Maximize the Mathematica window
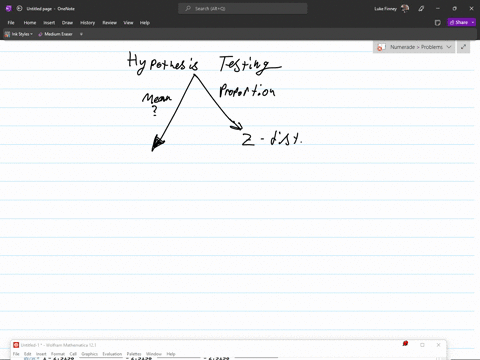Viewport: 480px width, 360px height. [422, 345]
